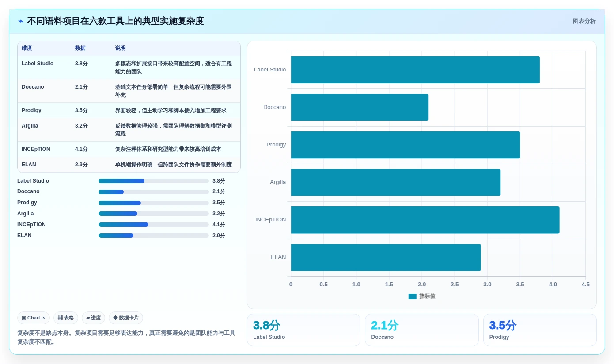Click the INCEpTION progress bar
The height and width of the screenshot is (364, 614).
point(154,225)
